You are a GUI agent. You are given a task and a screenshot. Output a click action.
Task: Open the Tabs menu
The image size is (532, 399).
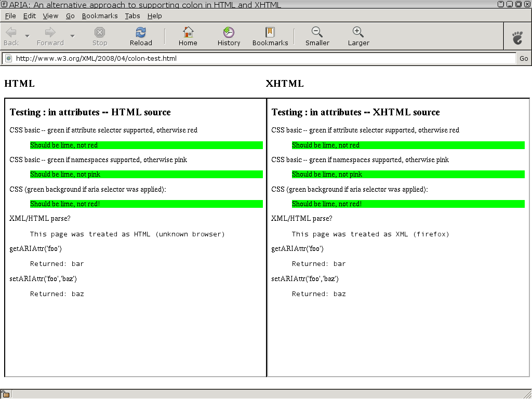(x=132, y=16)
